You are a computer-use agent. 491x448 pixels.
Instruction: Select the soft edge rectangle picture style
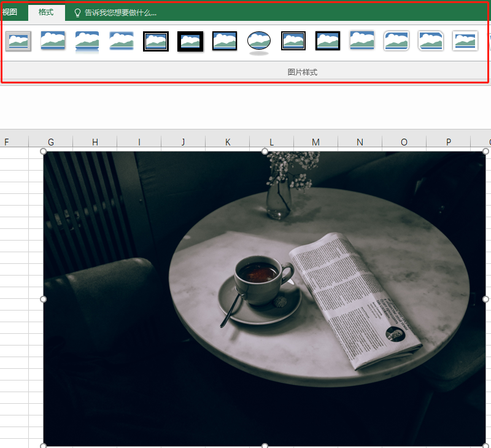coord(122,41)
